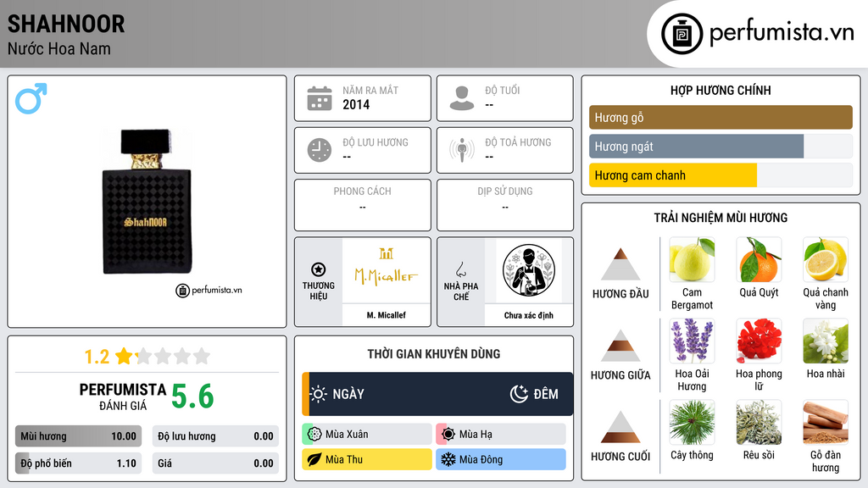The image size is (868, 488).
Task: Click the flower icon for Mùa Xuân
Action: point(314,435)
